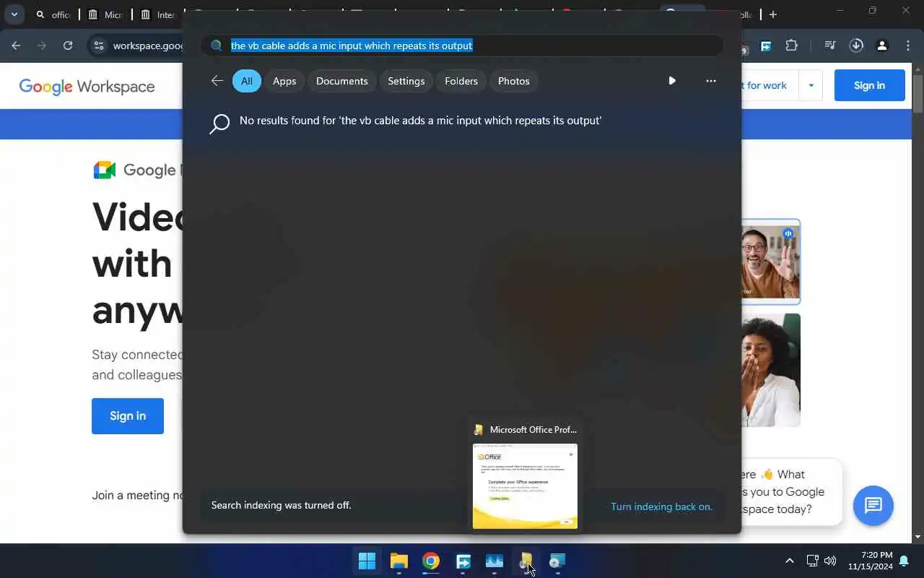This screenshot has height=578, width=924.
Task: Open the notifications bell icon
Action: pos(904,561)
